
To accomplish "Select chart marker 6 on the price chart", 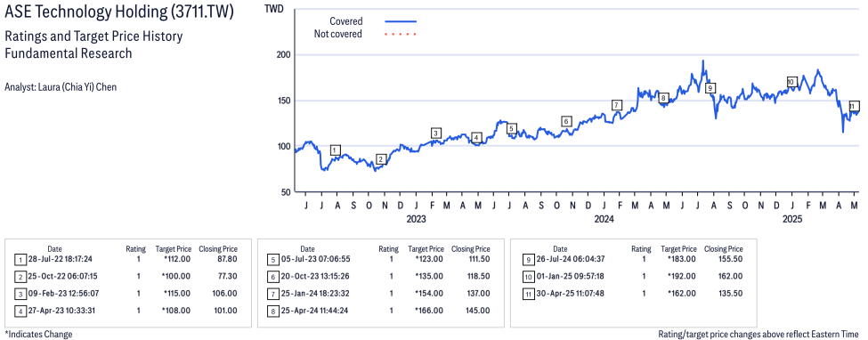I will coord(565,121).
